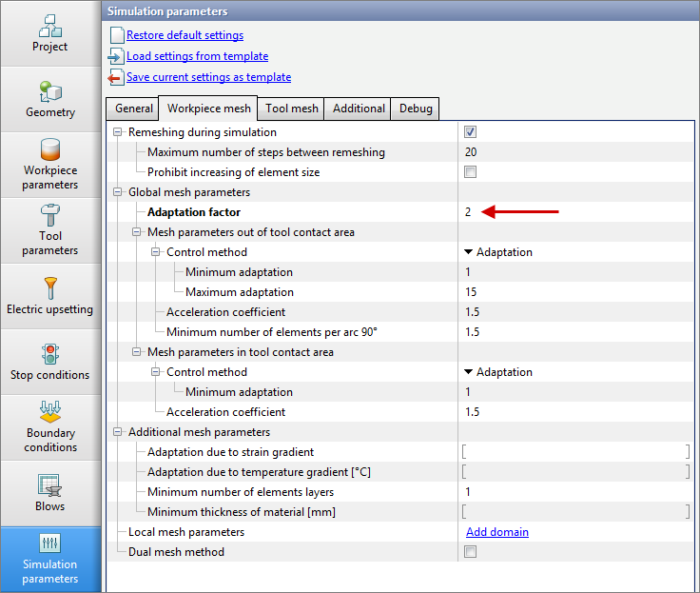The image size is (700, 593).
Task: Click Adaptation due to strain gradient field
Action: coord(574,452)
